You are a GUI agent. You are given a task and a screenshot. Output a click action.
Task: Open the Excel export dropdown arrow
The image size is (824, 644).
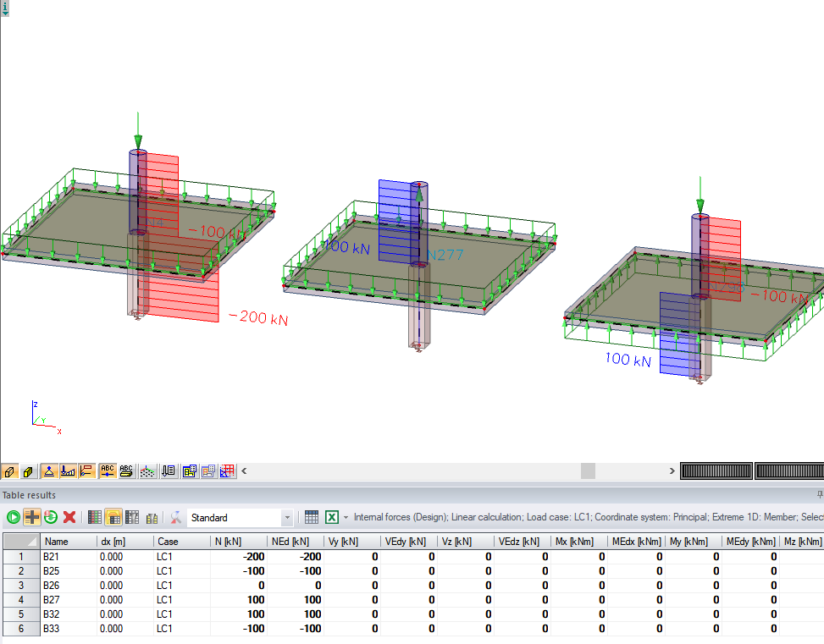click(346, 517)
